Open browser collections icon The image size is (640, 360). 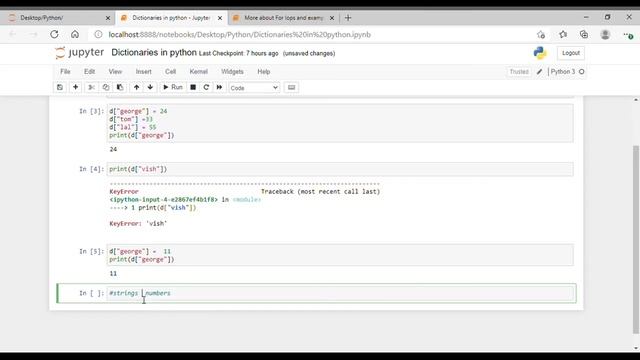[x=584, y=35]
